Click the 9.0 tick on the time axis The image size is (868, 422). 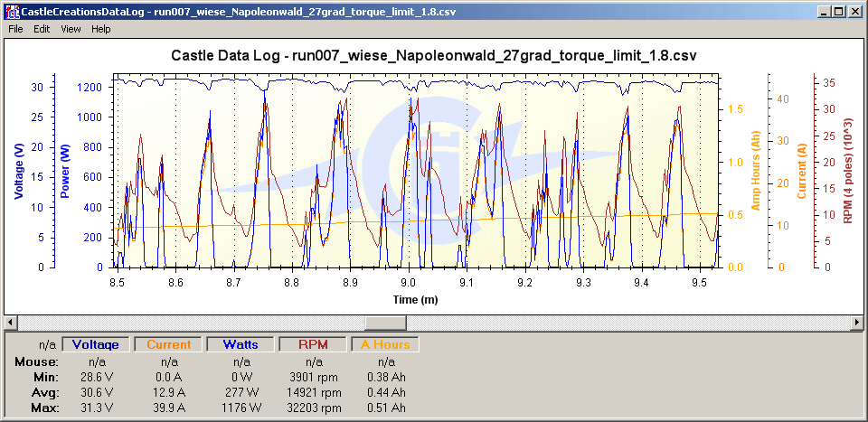point(409,282)
